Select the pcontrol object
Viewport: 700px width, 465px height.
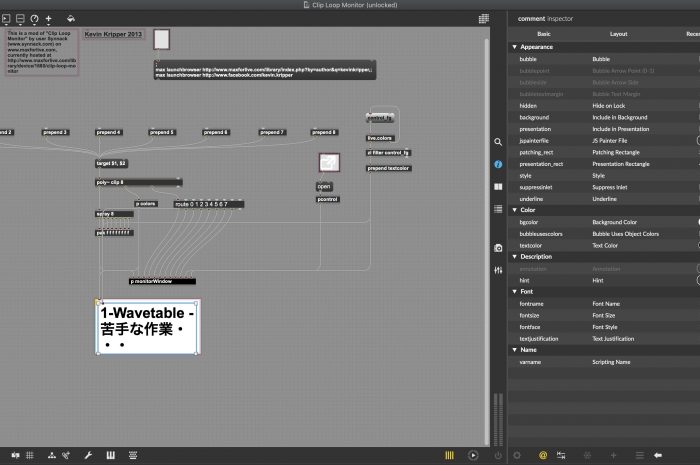coord(328,199)
